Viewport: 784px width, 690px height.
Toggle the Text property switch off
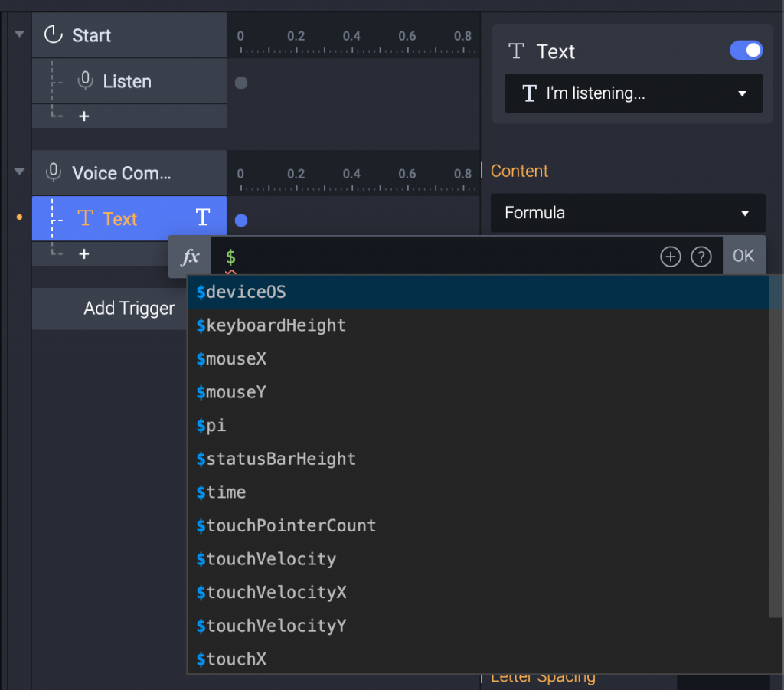click(746, 51)
